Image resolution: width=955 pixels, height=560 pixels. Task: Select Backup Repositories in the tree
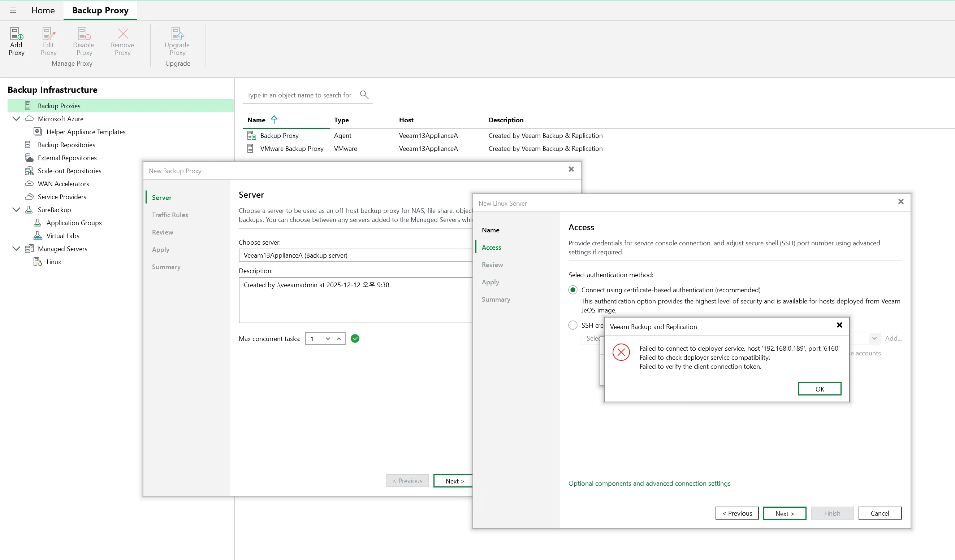click(66, 145)
